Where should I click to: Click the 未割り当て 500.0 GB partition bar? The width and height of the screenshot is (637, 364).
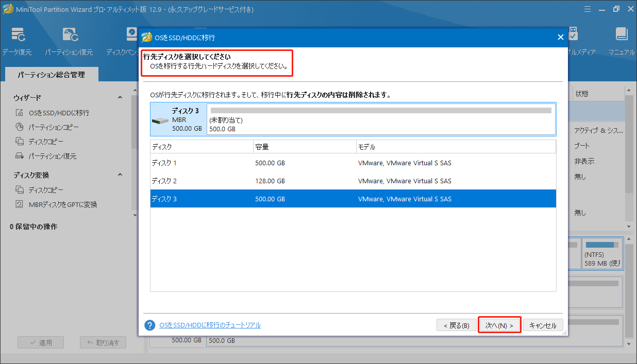(381, 119)
